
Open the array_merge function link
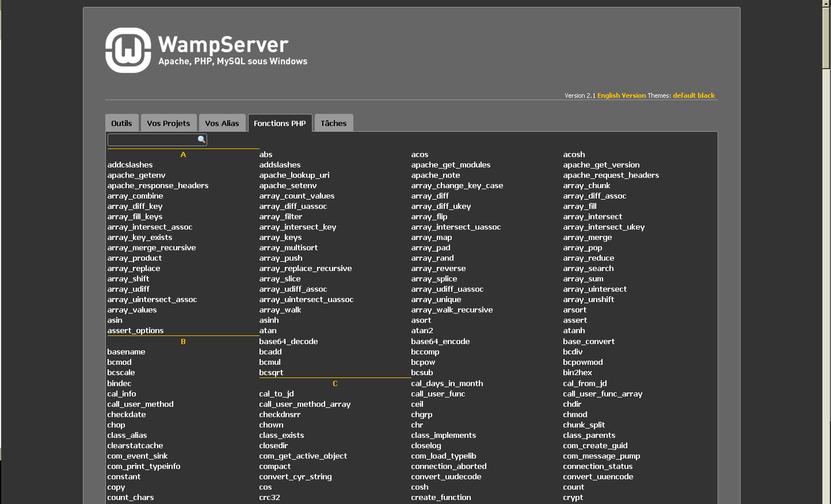[587, 238]
